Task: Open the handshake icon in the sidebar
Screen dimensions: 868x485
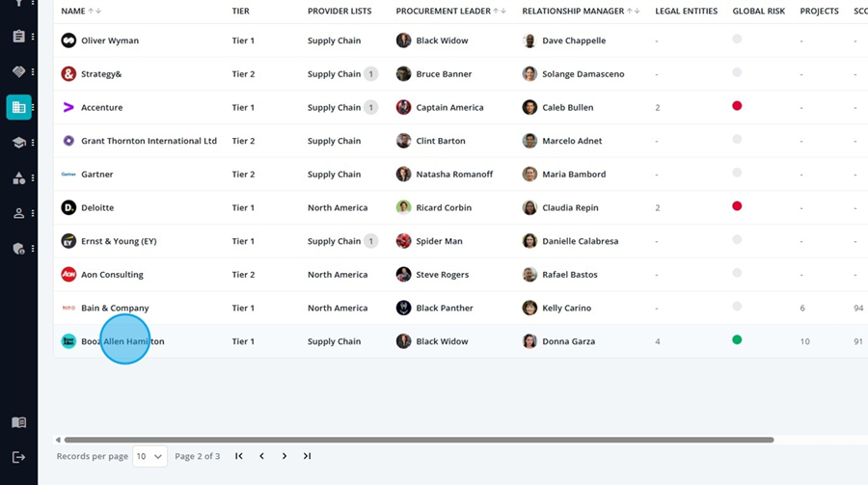Action: pyautogui.click(x=19, y=71)
